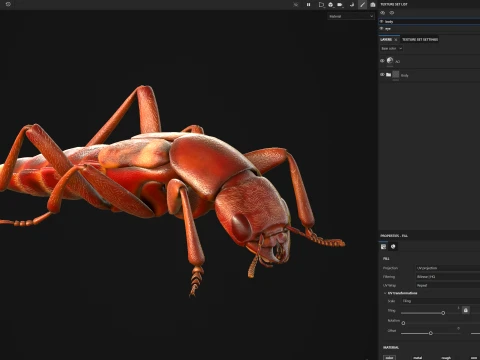
Task: Click the rotation icon beside the brush icon
Action: coord(352,5)
